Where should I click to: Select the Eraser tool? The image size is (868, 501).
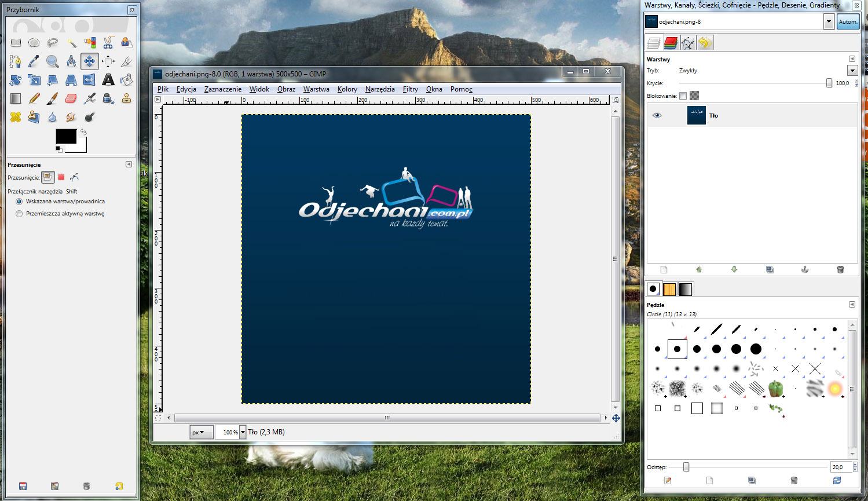tap(71, 98)
